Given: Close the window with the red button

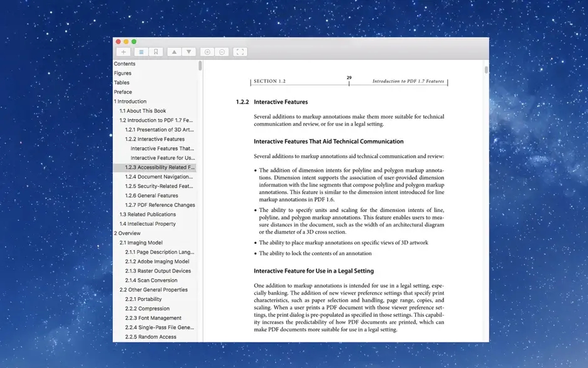Looking at the screenshot, I should point(118,41).
